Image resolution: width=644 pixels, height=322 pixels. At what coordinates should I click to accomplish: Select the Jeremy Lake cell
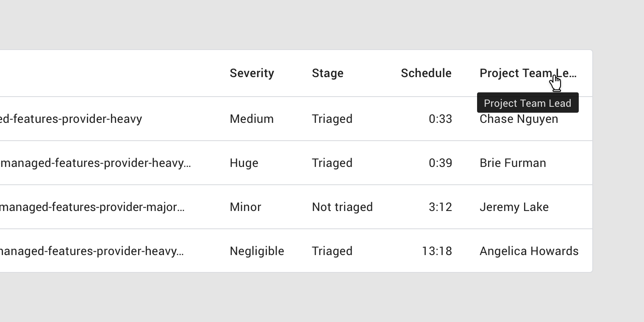click(x=514, y=207)
